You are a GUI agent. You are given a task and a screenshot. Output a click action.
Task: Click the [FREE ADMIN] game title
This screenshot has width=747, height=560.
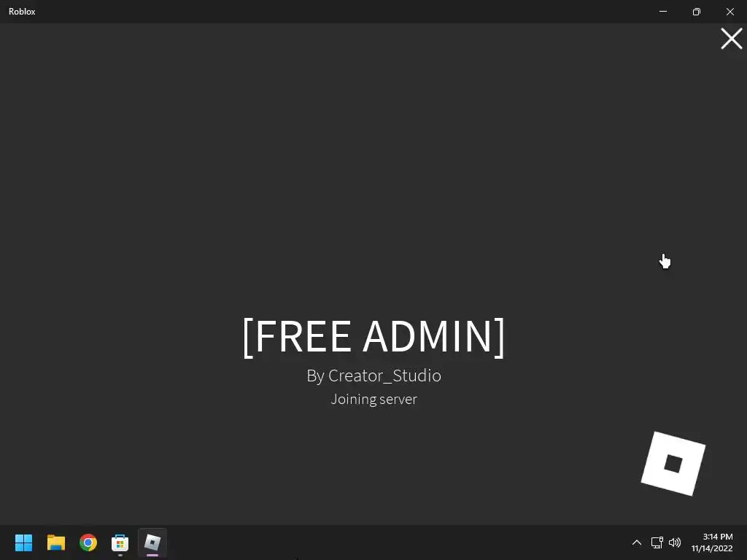[x=373, y=337]
